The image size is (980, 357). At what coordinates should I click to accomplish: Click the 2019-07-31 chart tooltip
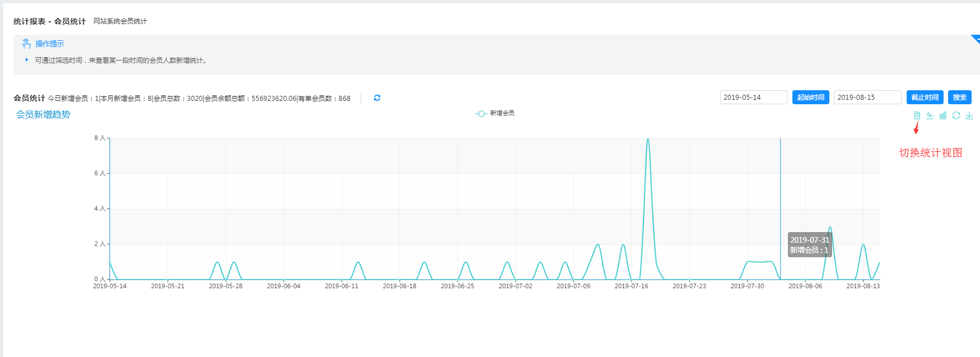point(809,245)
